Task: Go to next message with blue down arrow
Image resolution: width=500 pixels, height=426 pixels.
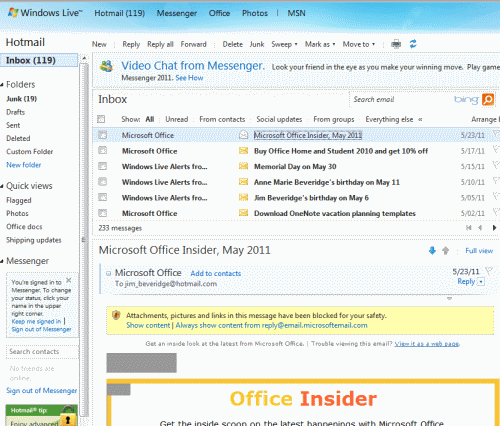Action: coord(432,250)
